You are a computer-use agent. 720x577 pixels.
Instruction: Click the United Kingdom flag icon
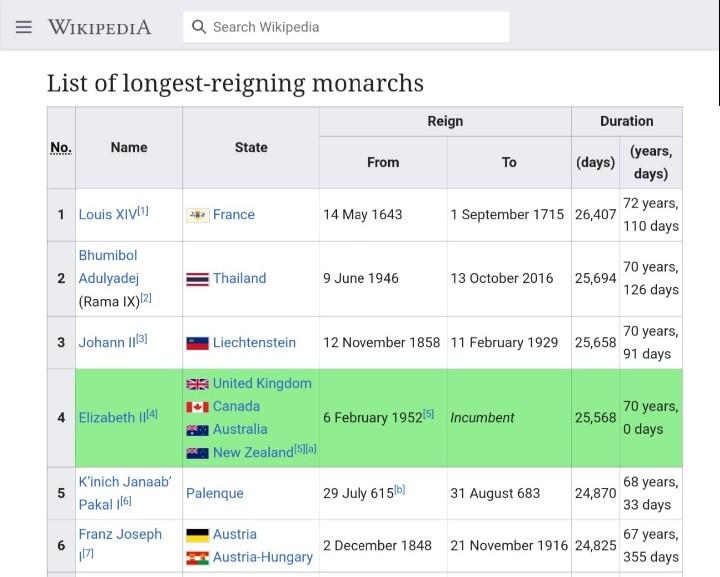click(x=197, y=384)
